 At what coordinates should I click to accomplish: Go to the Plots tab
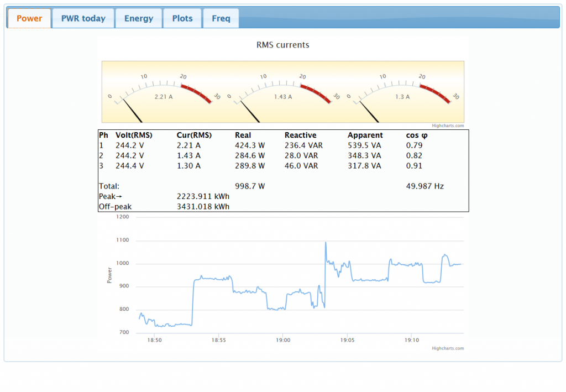pos(182,18)
